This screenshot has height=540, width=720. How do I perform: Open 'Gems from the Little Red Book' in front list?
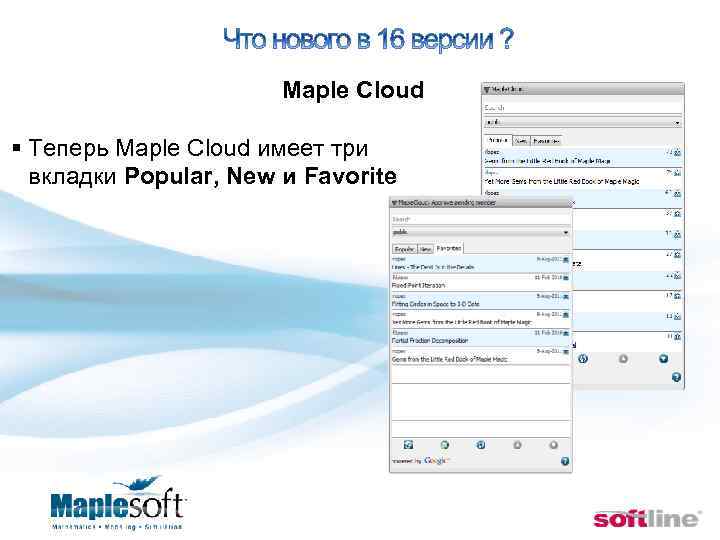(480, 356)
